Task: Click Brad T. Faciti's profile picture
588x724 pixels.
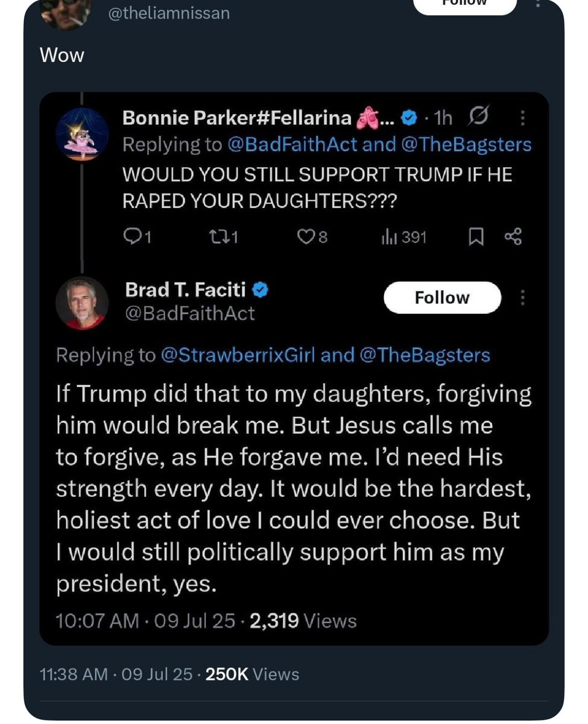Action: (82, 303)
